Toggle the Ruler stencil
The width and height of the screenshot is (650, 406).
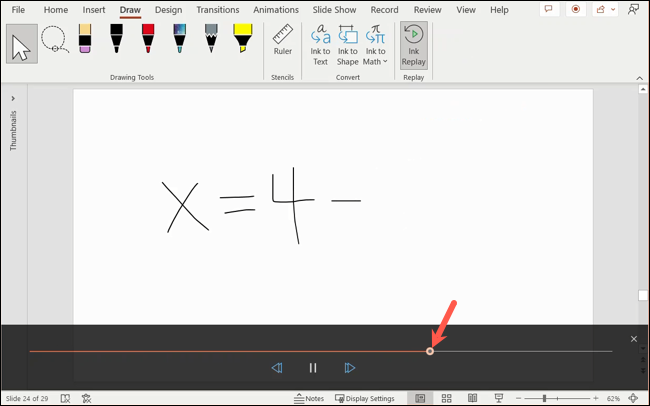pos(282,40)
